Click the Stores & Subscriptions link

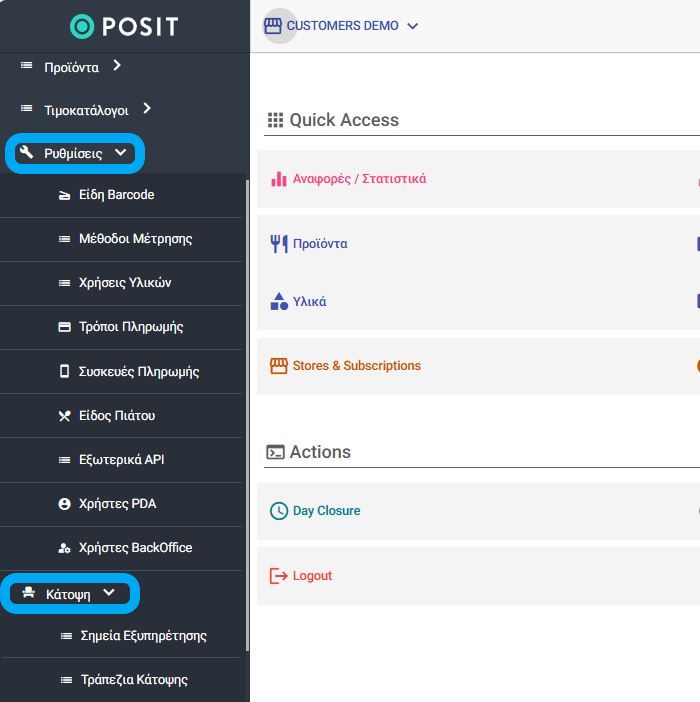coord(357,366)
